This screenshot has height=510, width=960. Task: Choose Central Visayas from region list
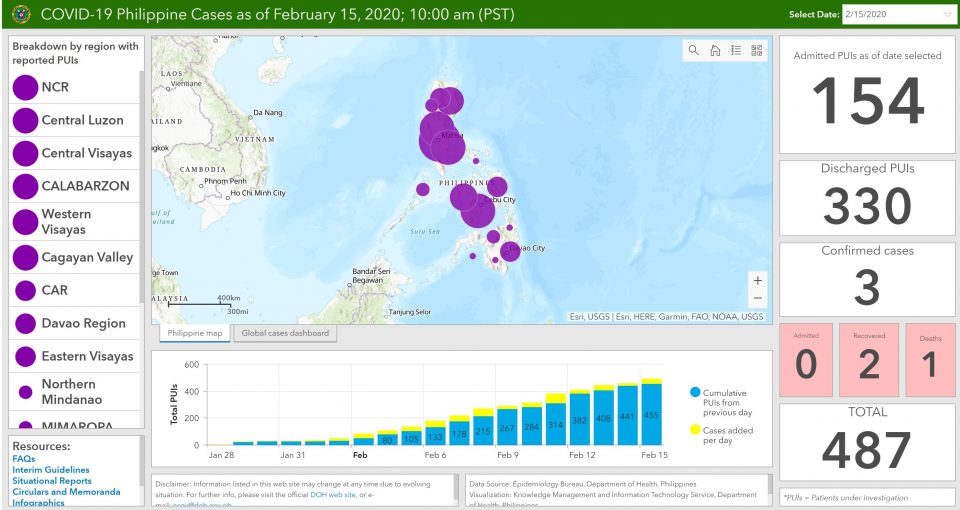(86, 153)
